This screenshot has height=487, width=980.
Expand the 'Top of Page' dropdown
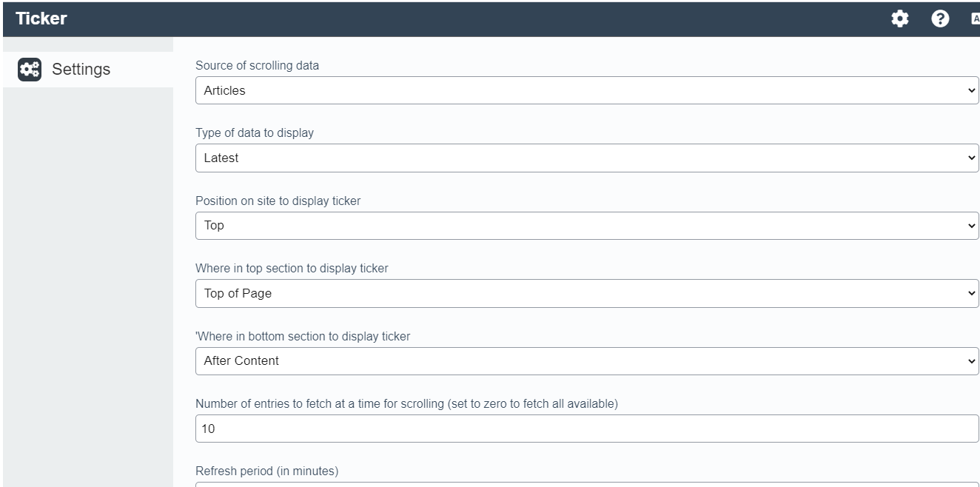click(x=586, y=293)
